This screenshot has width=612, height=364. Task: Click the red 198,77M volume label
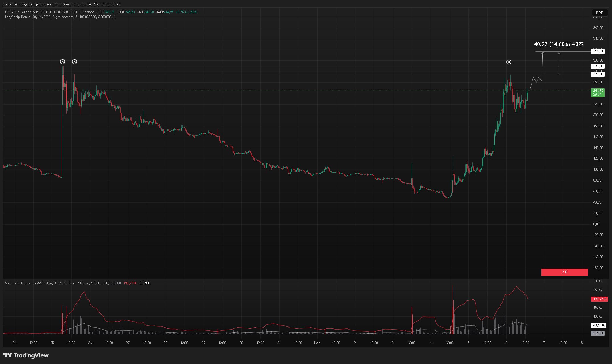[x=599, y=299]
